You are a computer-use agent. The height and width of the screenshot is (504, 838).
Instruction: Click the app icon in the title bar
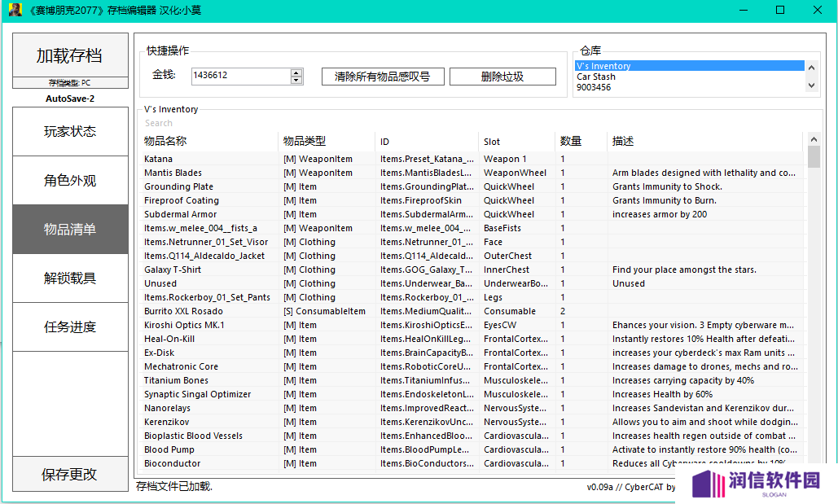click(15, 10)
